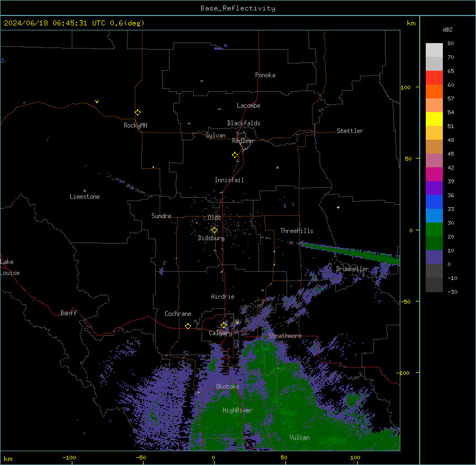476x465 pixels.
Task: Click the white asterisk east of Innisfail
Action: [x=277, y=167]
